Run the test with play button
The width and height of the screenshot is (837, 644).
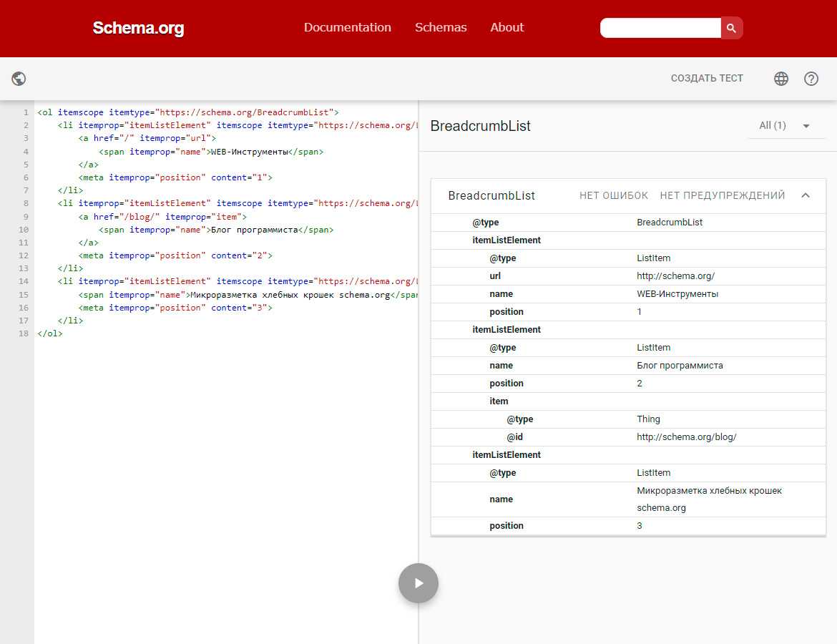[x=418, y=583]
